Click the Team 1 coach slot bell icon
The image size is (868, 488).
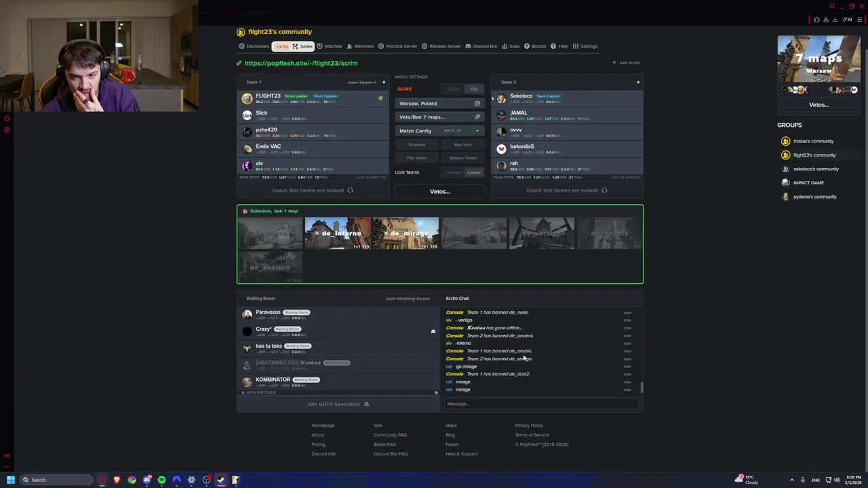click(x=350, y=190)
